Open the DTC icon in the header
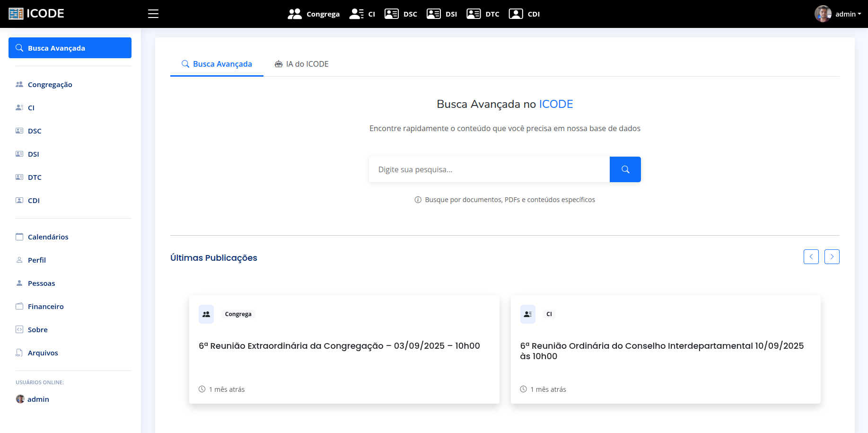 pos(473,14)
